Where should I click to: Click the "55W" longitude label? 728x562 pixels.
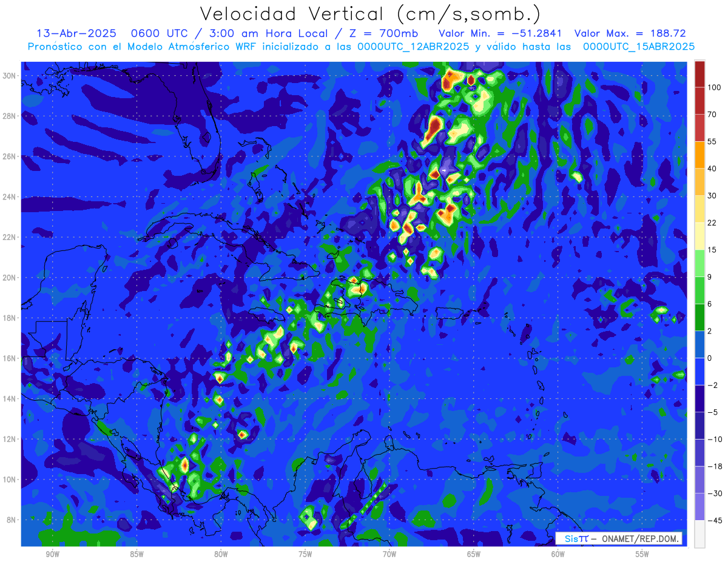[x=642, y=554]
